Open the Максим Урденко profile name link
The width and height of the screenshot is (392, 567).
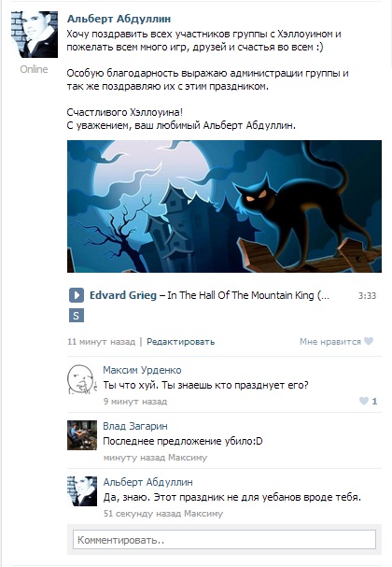pos(143,370)
